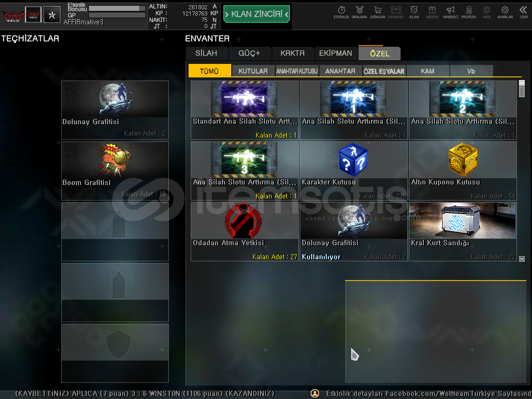
Task: Open the ETKİNLİK events icon
Action: pos(341,12)
